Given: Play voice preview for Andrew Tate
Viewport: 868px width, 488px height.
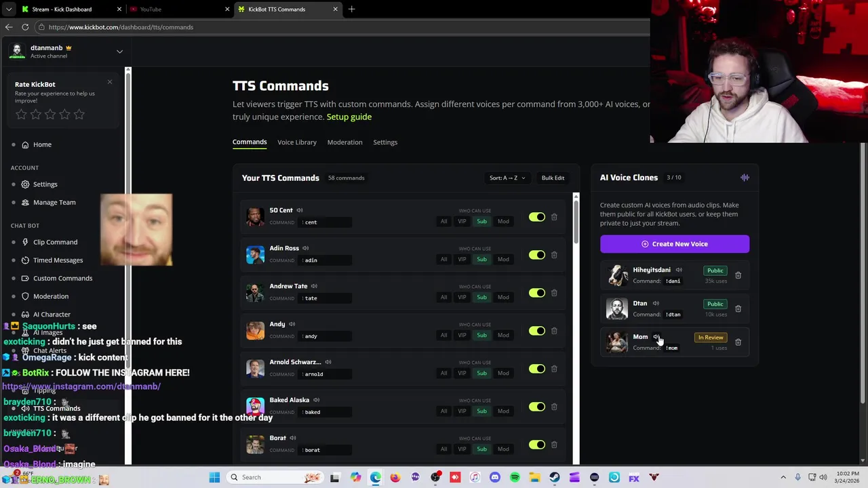Looking at the screenshot, I should pyautogui.click(x=314, y=286).
